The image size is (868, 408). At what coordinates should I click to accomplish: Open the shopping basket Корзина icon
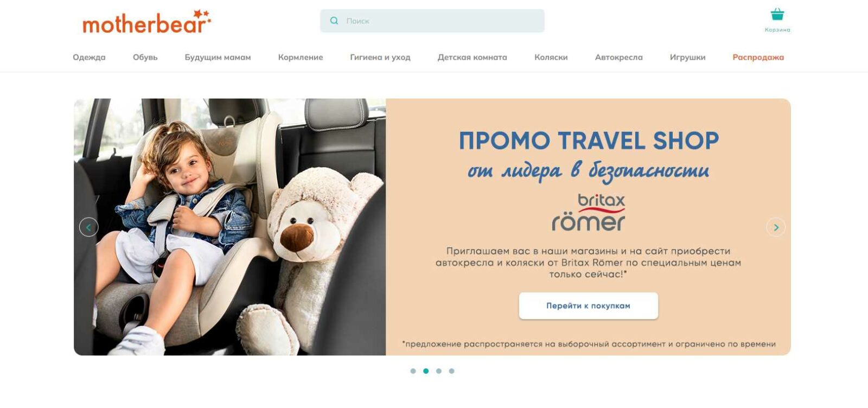point(777,15)
